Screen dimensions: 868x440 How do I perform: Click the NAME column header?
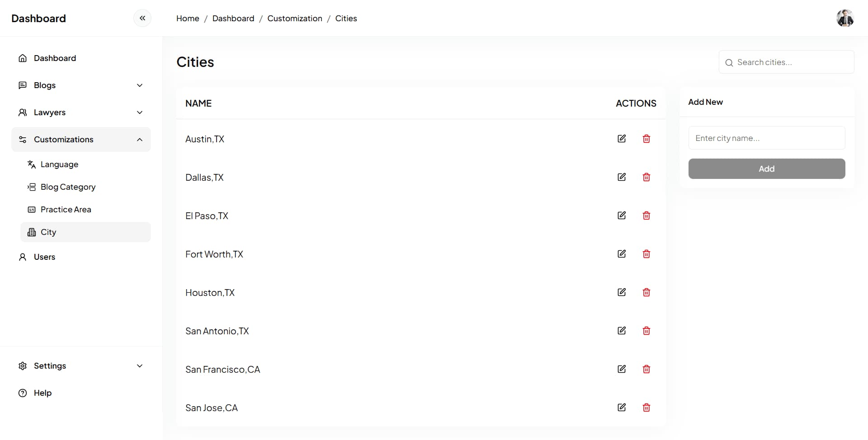(x=198, y=103)
